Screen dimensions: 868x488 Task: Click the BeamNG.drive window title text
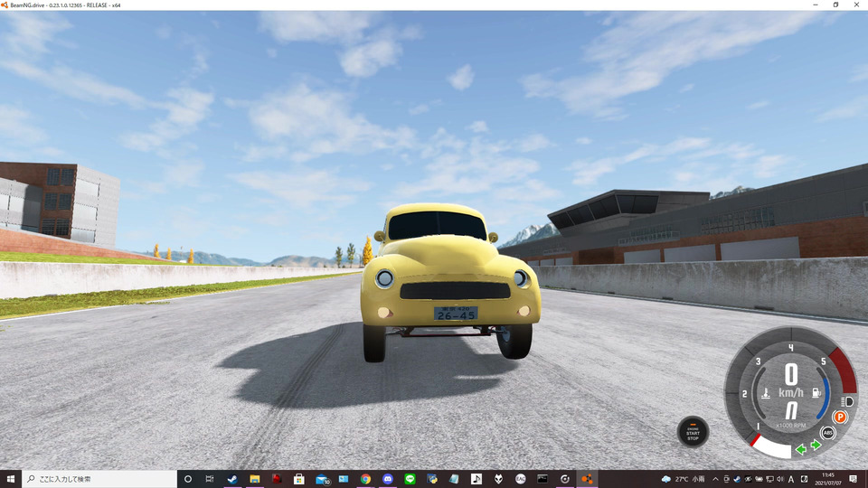tap(65, 5)
